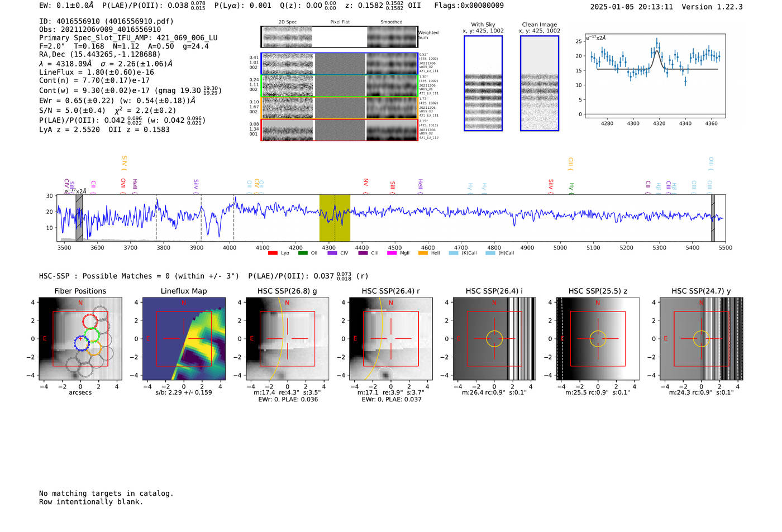782x532 pixels.
Task: Click the yellow circle in HSC y image
Action: 702,339
